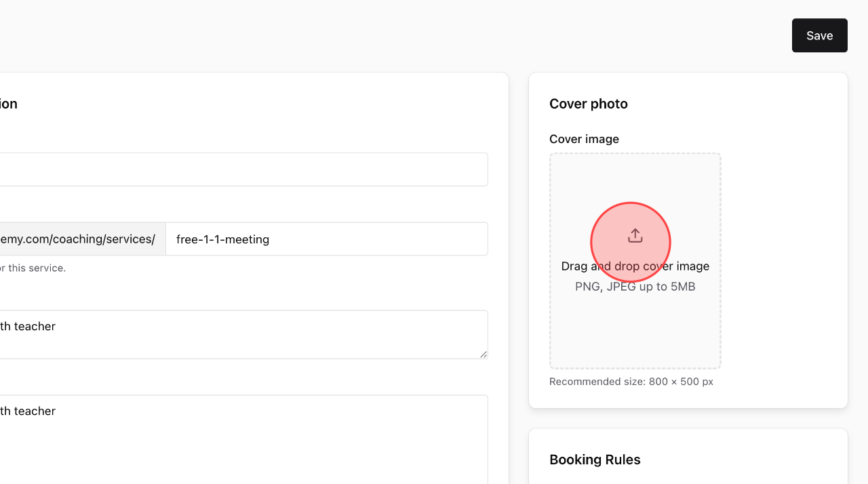
Task: Click the first 'th teacher' short description textarea
Action: (243, 335)
